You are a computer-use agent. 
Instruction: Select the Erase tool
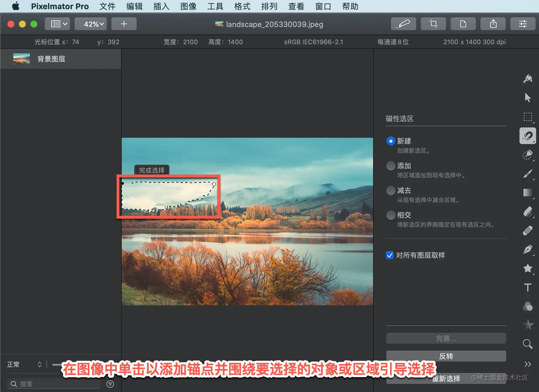(x=528, y=212)
